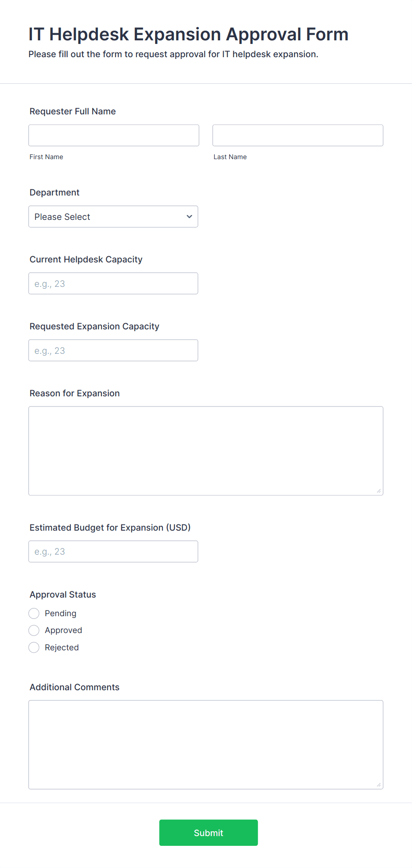This screenshot has width=412, height=868.
Task: Focus the Requested Expansion Capacity field
Action: (113, 350)
